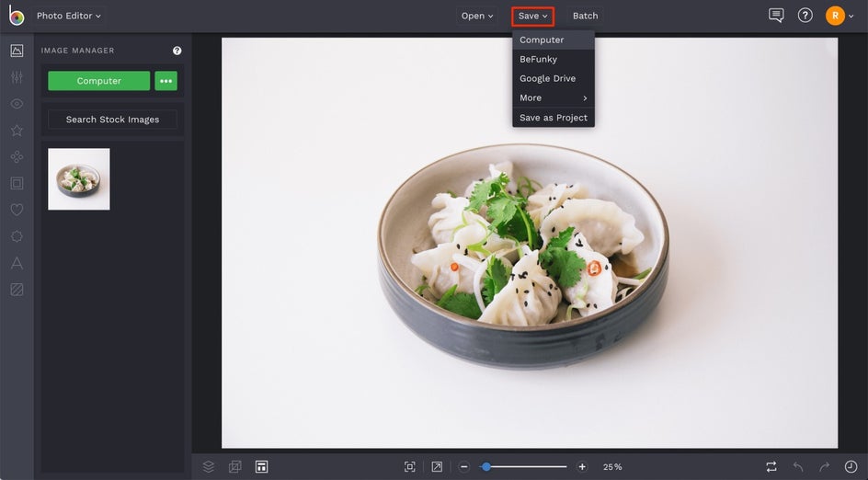Viewport: 868px width, 480px height.
Task: Click the redo arrow icon
Action: (x=824, y=467)
